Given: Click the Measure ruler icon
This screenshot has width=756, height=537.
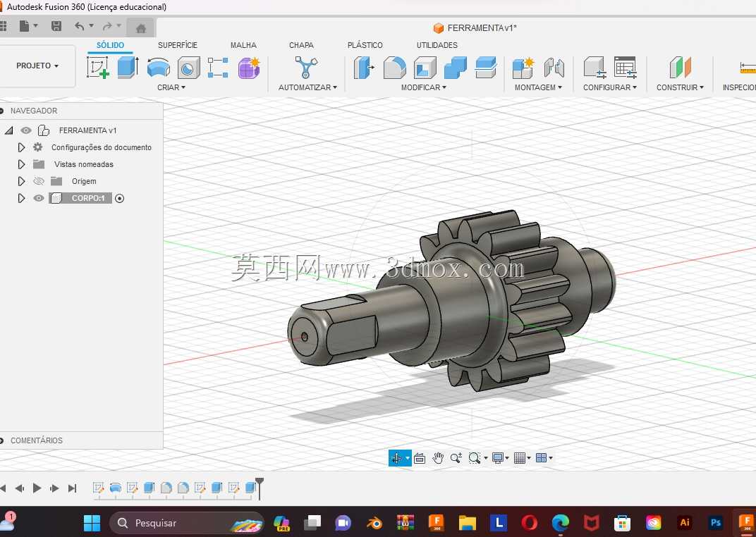Looking at the screenshot, I should coord(748,68).
